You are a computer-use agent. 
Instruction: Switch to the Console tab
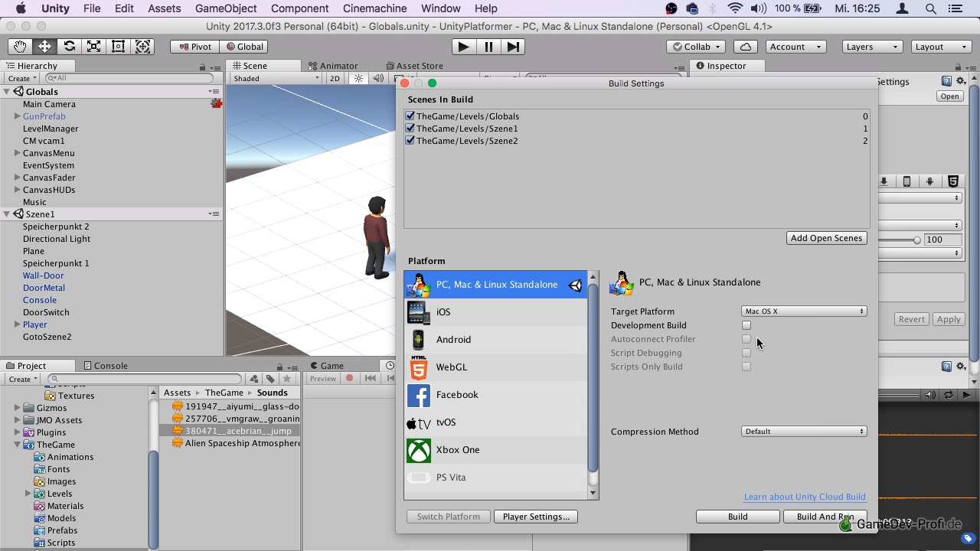pos(106,366)
